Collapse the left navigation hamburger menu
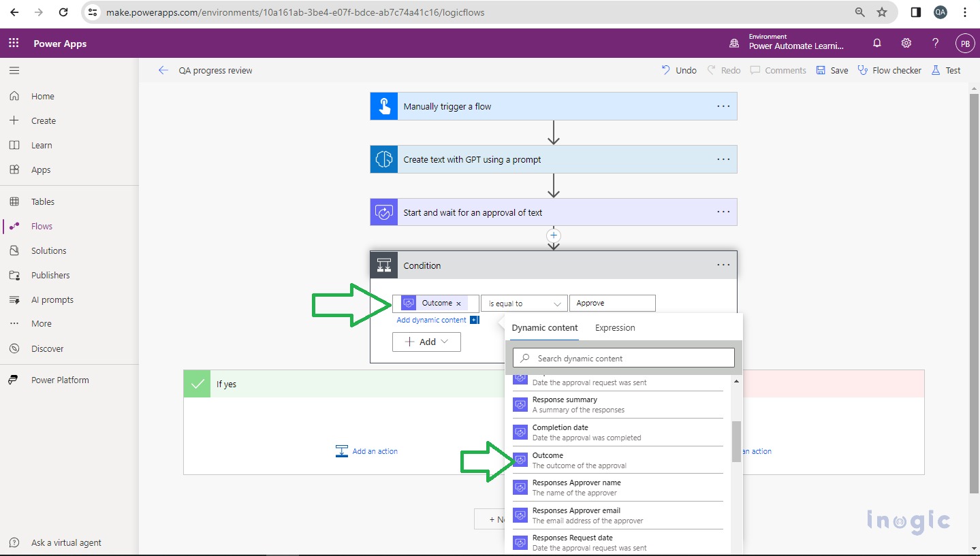This screenshot has height=556, width=980. [x=14, y=70]
